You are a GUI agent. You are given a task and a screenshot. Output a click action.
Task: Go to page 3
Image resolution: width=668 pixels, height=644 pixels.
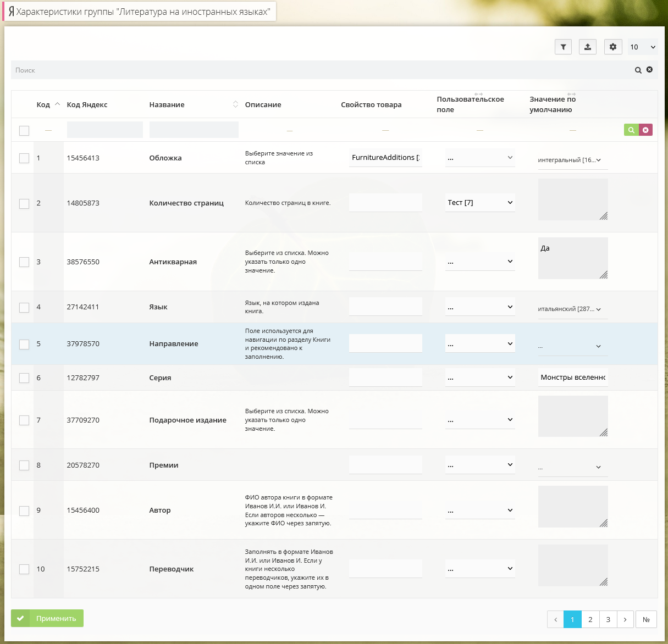[608, 619]
